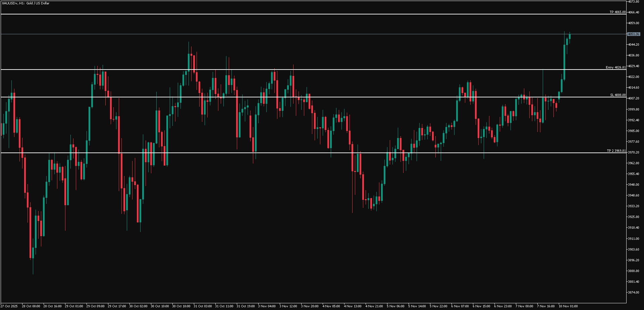Click the current price tag 4051.36
The height and width of the screenshot is (310, 644).
(633, 34)
